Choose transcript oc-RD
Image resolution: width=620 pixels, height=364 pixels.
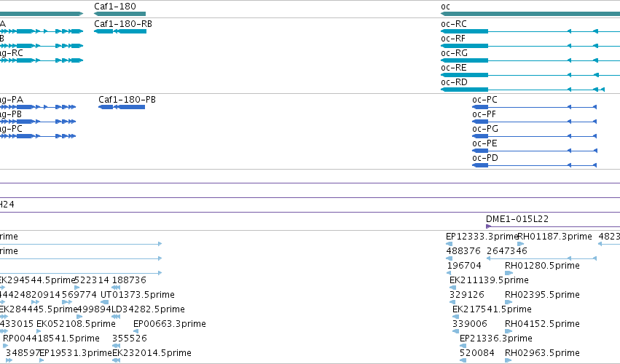pos(454,82)
